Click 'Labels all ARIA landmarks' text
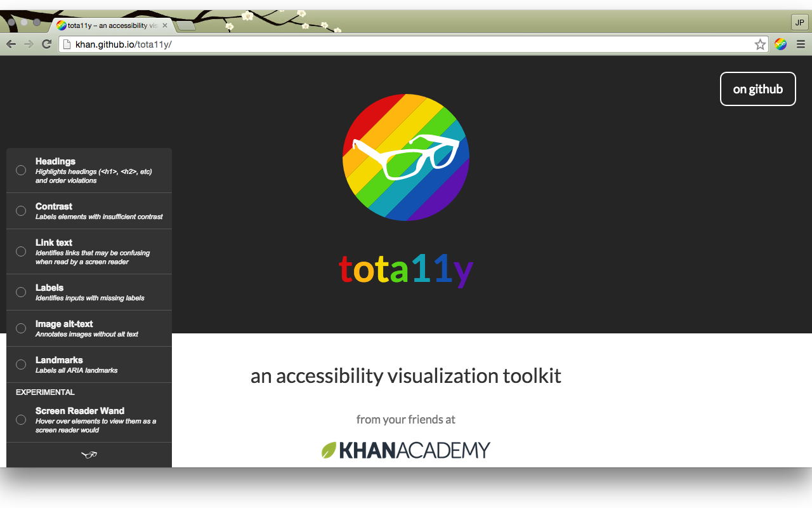 77,370
